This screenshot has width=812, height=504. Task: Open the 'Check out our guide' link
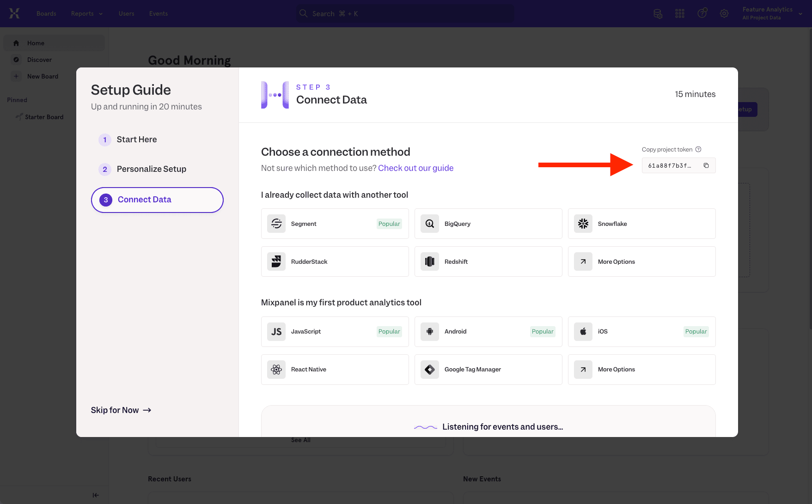tap(415, 168)
